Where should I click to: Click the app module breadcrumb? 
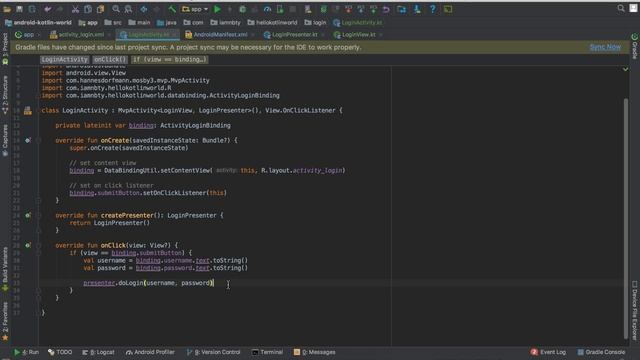tap(88, 22)
